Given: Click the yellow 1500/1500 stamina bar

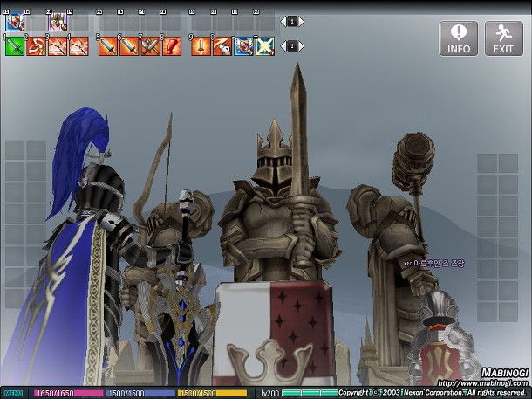Looking at the screenshot, I should pyautogui.click(x=213, y=394).
